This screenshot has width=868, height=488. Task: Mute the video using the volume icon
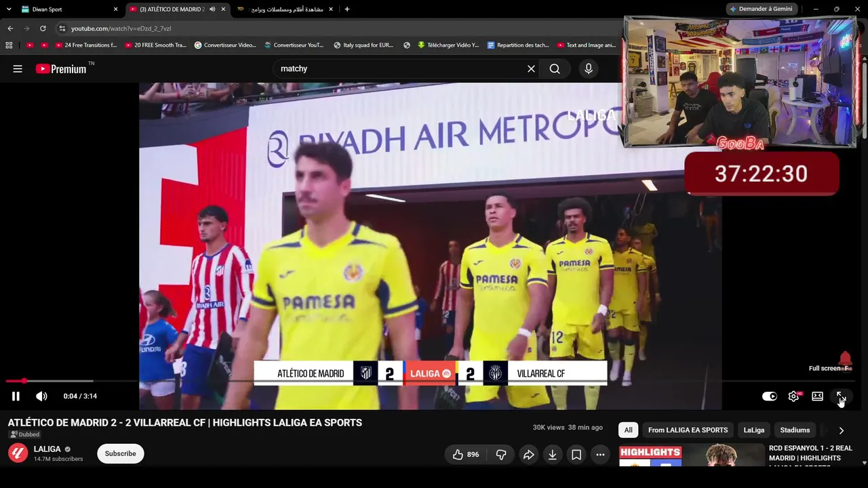41,396
